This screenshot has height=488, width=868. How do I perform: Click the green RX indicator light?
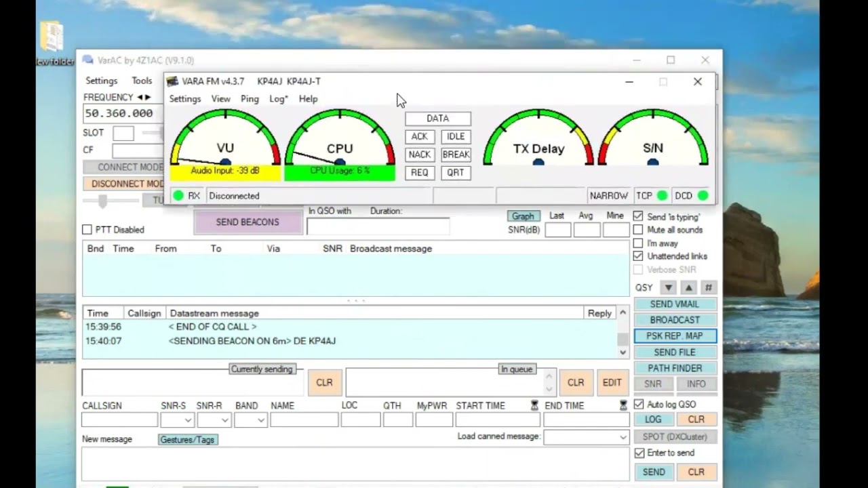pos(178,196)
